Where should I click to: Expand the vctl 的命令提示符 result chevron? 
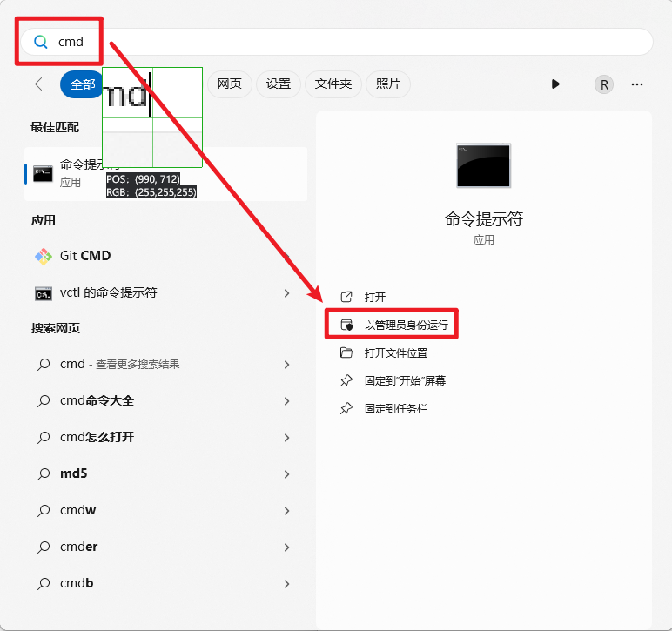point(286,293)
